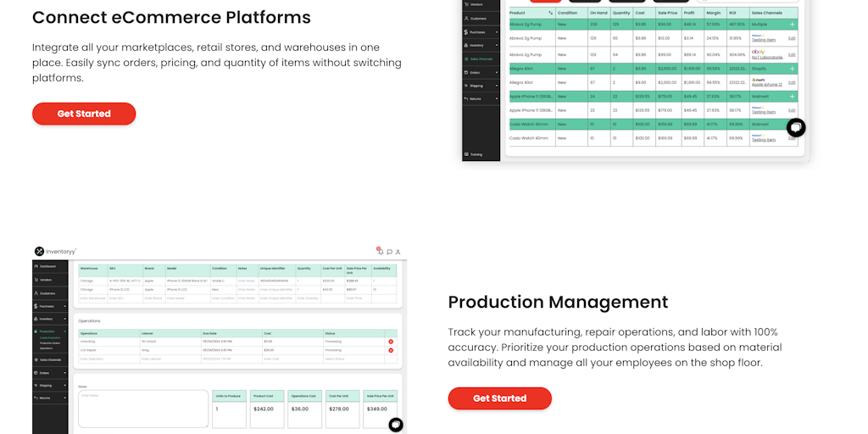Click the $278.00 Cost Per Unit value

click(338, 409)
